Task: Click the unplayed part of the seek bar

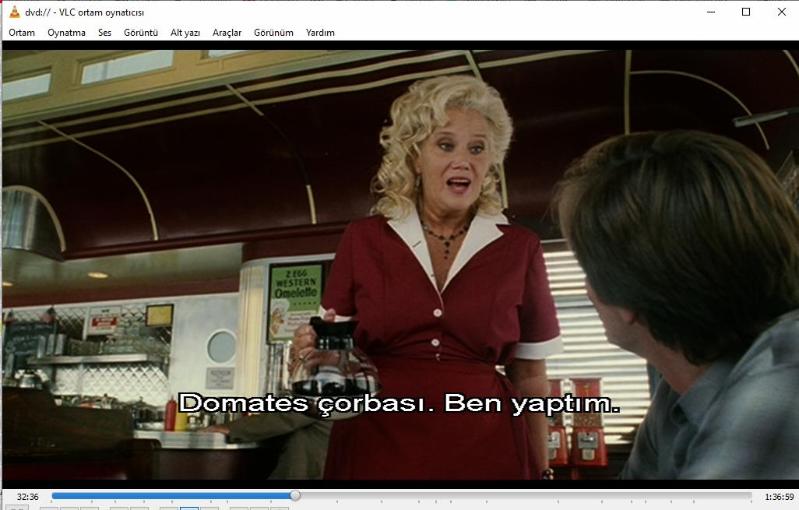Action: pyautogui.click(x=525, y=495)
